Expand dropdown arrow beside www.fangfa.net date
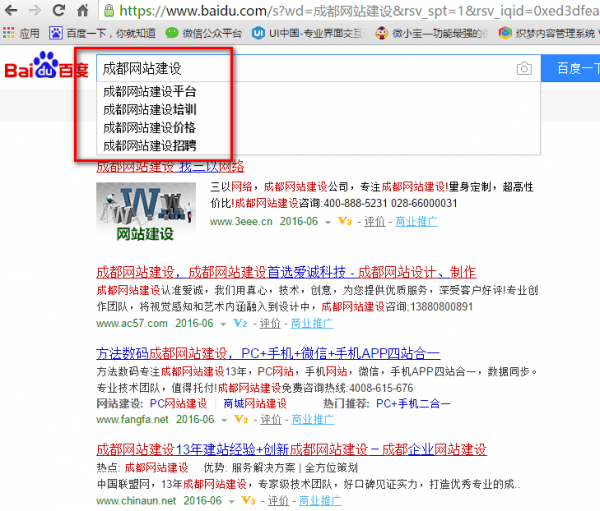This screenshot has width=600, height=511. point(224,420)
